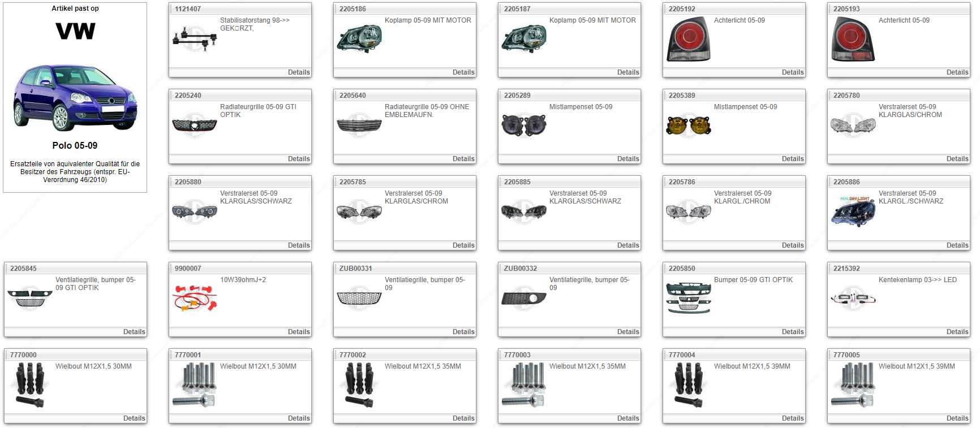Open the black wheel bolts image for 7770000
The height and width of the screenshot is (428, 980).
click(29, 384)
